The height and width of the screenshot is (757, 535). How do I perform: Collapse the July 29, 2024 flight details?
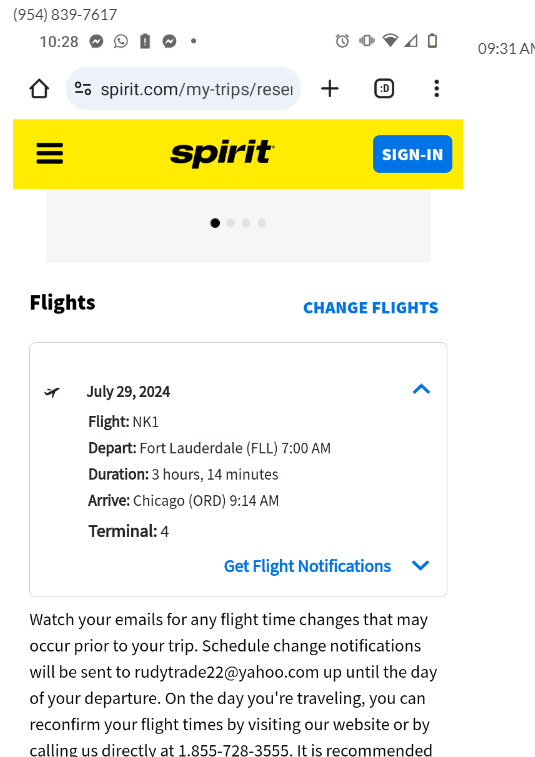click(x=422, y=389)
